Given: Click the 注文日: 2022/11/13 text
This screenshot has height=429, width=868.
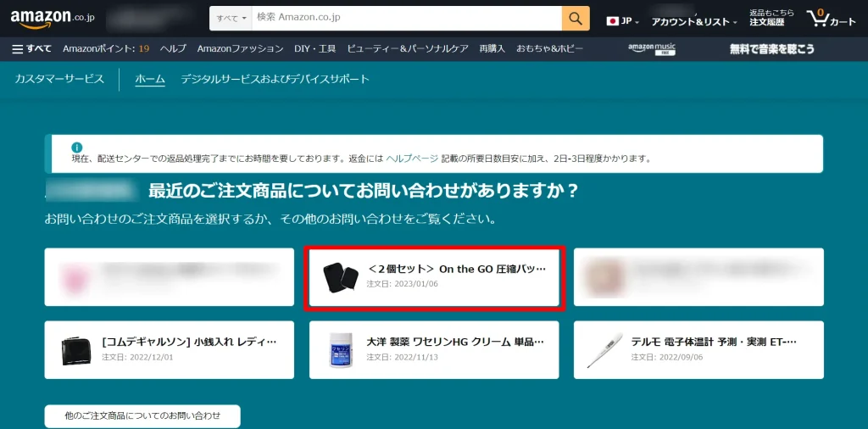Looking at the screenshot, I should pos(403,357).
